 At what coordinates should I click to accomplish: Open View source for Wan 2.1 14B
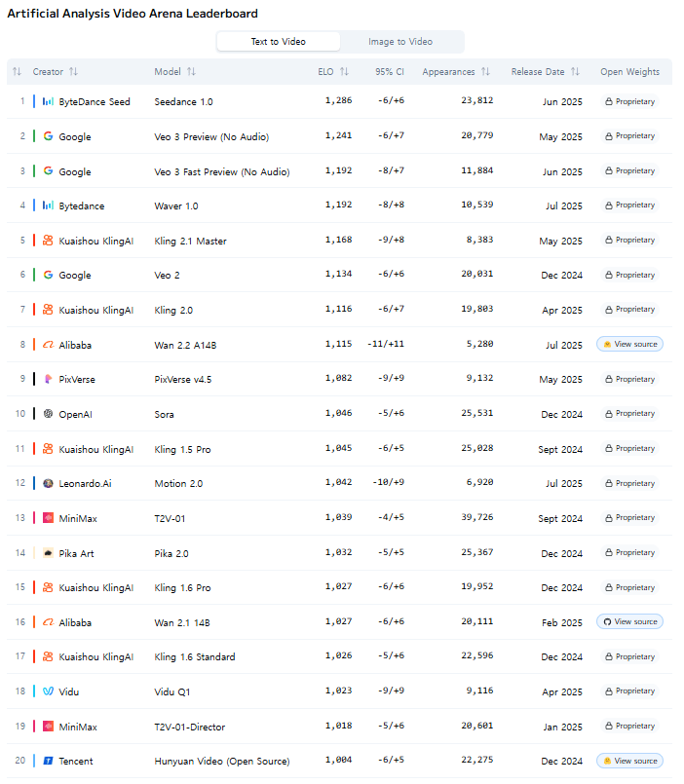pos(629,621)
